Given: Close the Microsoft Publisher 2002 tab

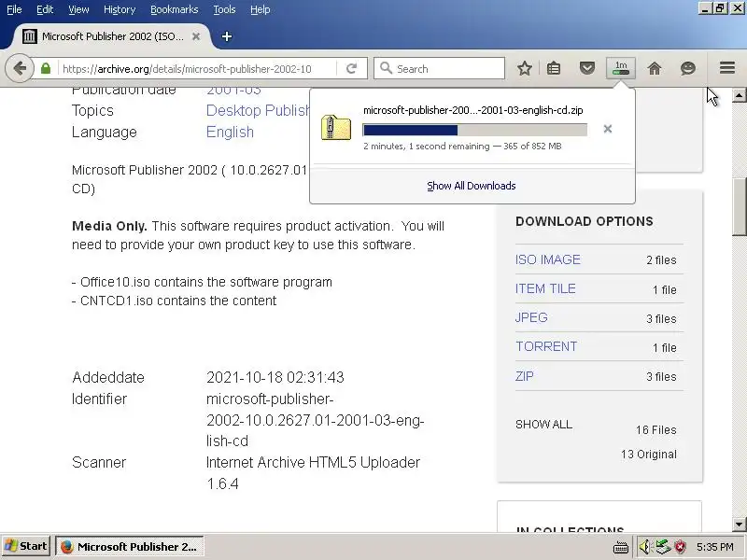Looking at the screenshot, I should [196, 36].
